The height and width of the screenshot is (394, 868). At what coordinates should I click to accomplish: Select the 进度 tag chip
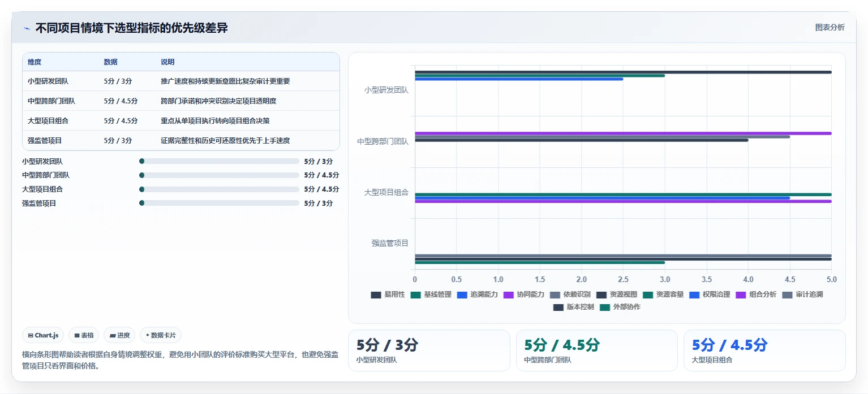click(119, 335)
